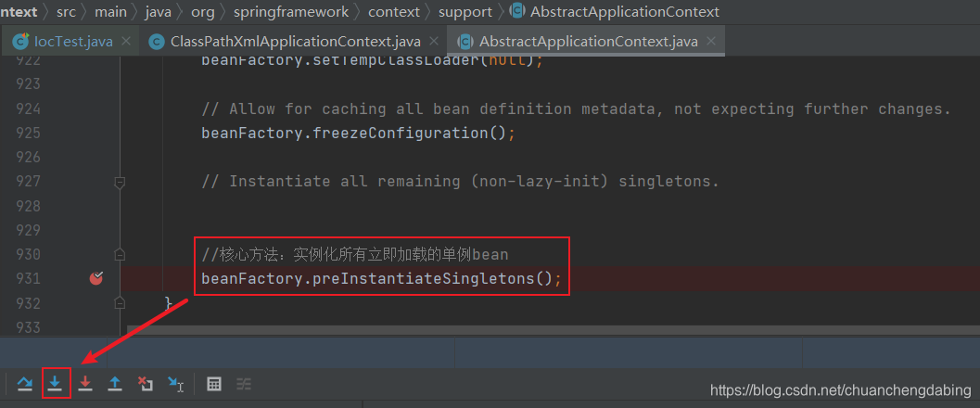This screenshot has width=980, height=408.
Task: Open the support breadcrumb
Action: point(465,12)
